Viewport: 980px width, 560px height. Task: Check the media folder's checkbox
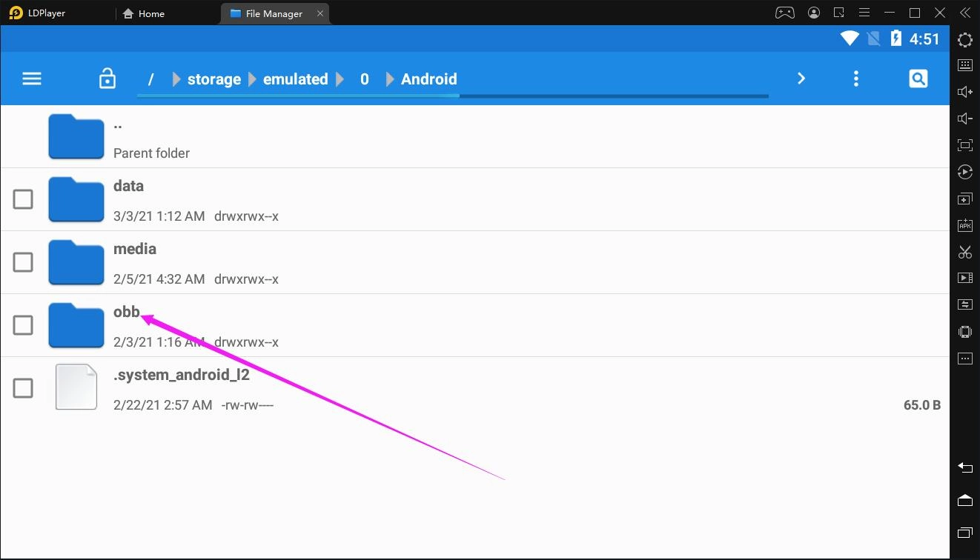click(23, 261)
